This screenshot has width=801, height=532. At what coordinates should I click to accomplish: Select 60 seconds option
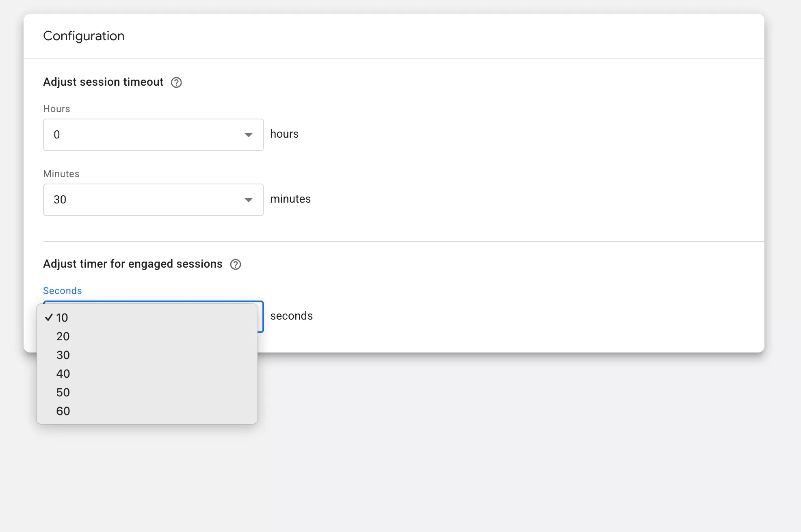coord(63,411)
